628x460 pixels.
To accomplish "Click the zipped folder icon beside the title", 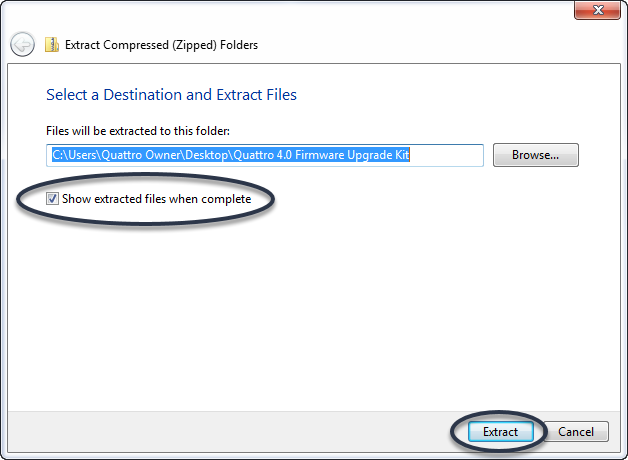I will click(52, 44).
